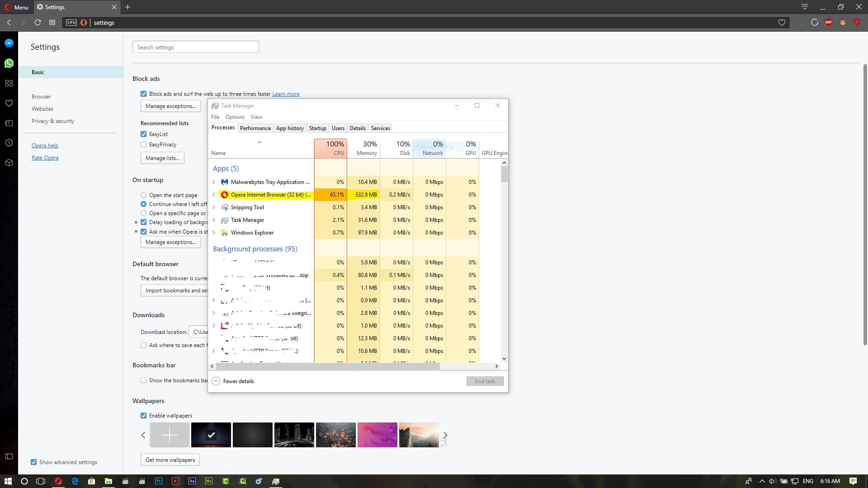Screen dimensions: 868x488
Task: Open the Messenger sidebar panel
Action: pos(9,43)
